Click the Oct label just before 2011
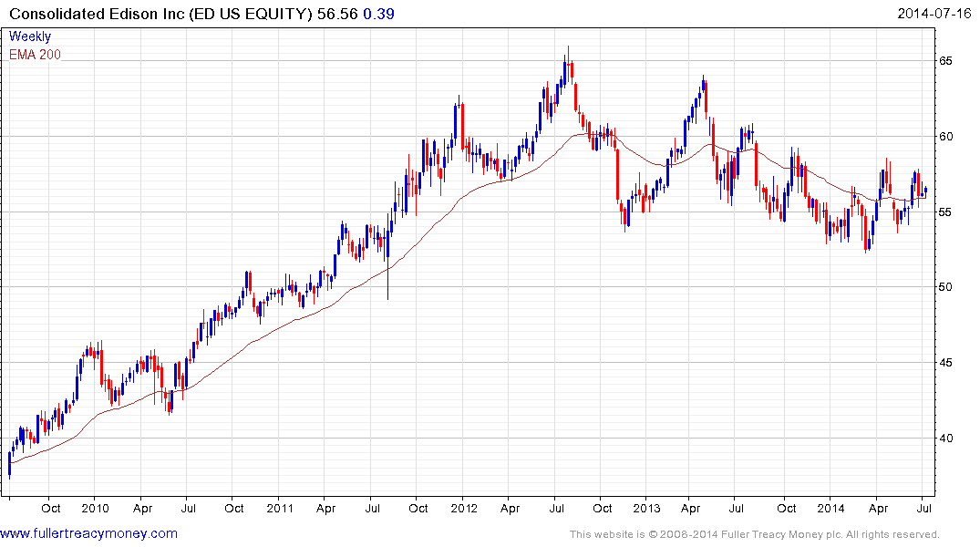This screenshot has width=980, height=547. point(233,508)
